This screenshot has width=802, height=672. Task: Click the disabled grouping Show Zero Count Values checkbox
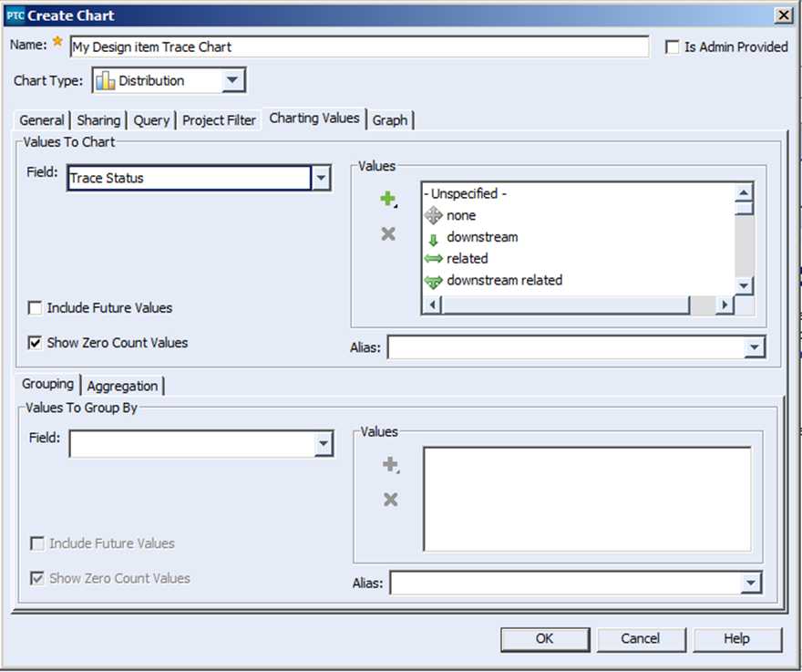(x=37, y=578)
